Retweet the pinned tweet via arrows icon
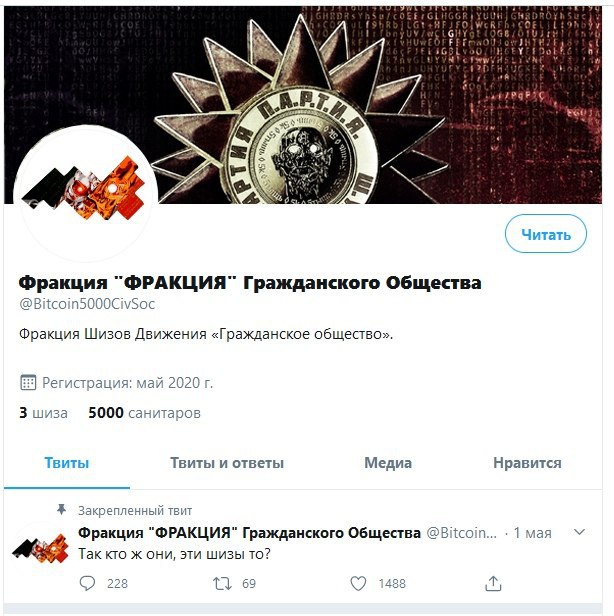Viewport: 614px width, 616px height. pos(222,583)
